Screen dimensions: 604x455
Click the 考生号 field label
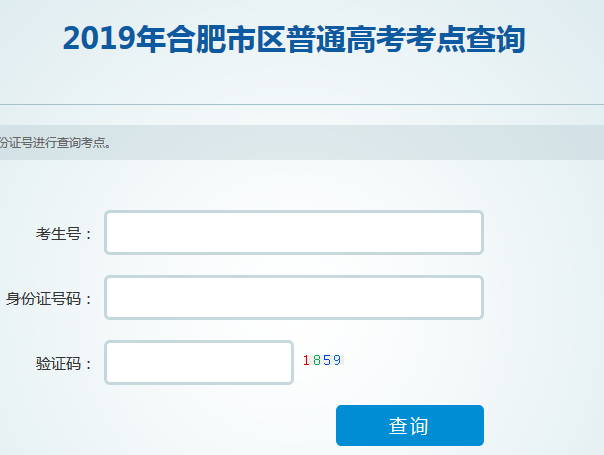click(x=64, y=234)
